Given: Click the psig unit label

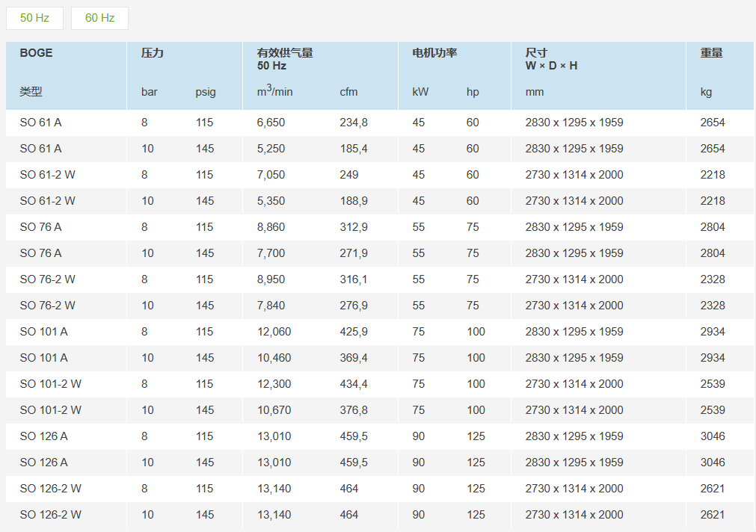Looking at the screenshot, I should [x=206, y=92].
